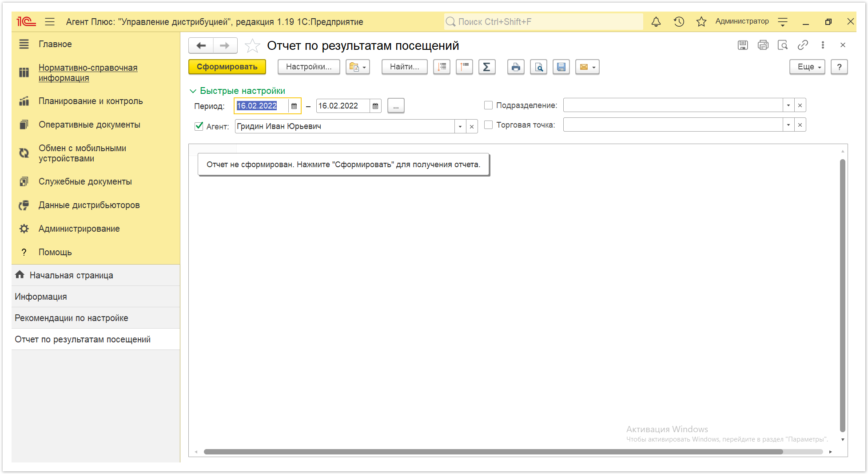
Task: Get link with the chain icon
Action: [803, 45]
